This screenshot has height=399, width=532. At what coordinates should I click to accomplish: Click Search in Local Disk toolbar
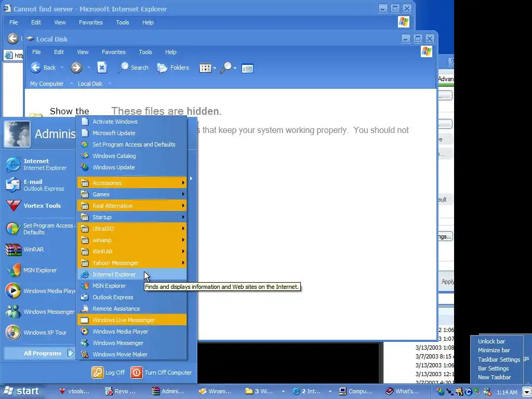pos(133,68)
